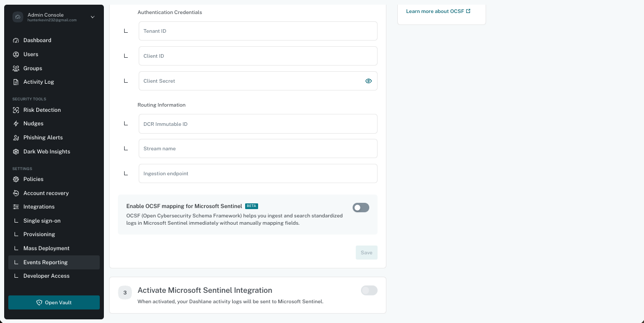Viewport: 644px width, 323px height.
Task: Click the Save button
Action: tap(367, 253)
